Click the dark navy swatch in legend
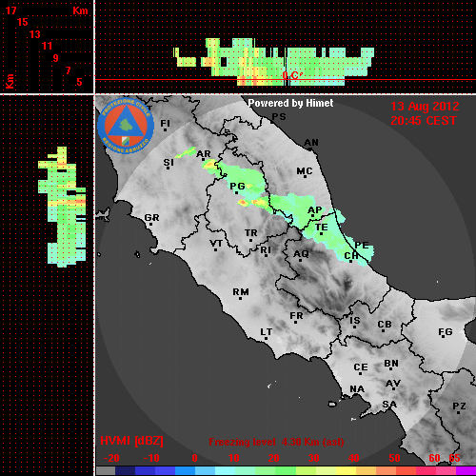Image resolution: width=476 pixels, height=476 pixels. tap(125, 470)
